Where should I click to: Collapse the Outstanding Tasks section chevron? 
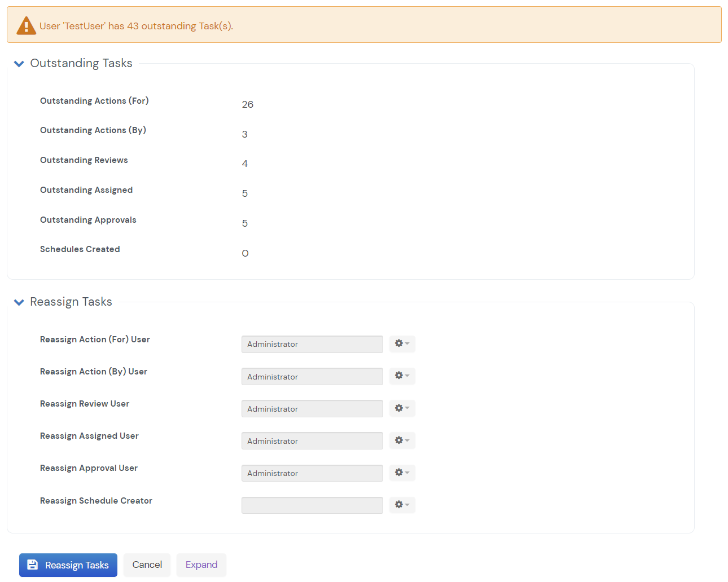coord(19,64)
